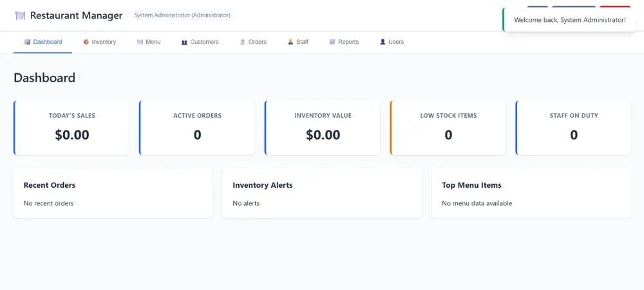Select the Low Stock Items card

(448, 127)
